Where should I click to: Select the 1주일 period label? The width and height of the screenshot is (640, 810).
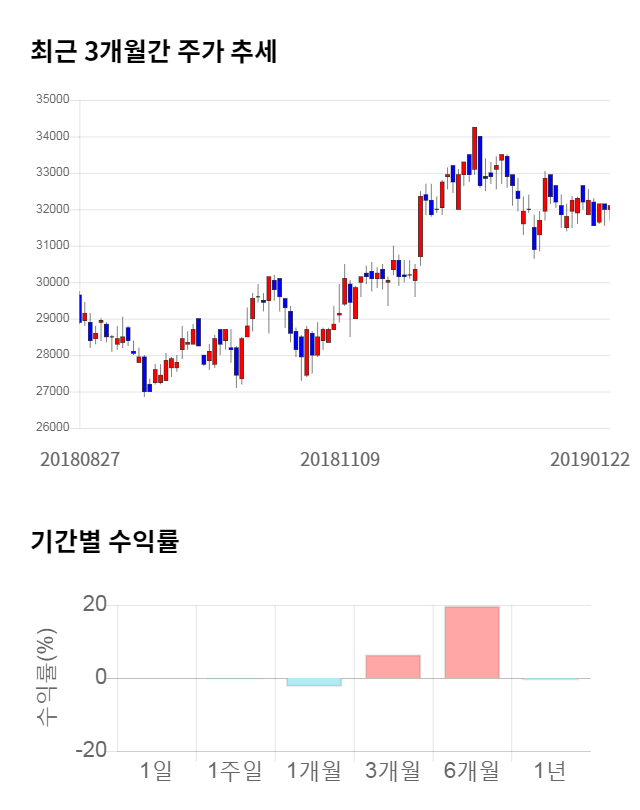235,771
